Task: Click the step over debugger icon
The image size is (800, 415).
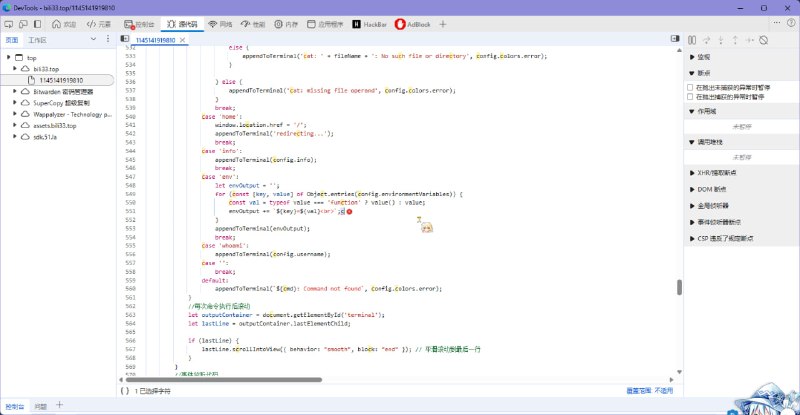Action: tap(707, 40)
